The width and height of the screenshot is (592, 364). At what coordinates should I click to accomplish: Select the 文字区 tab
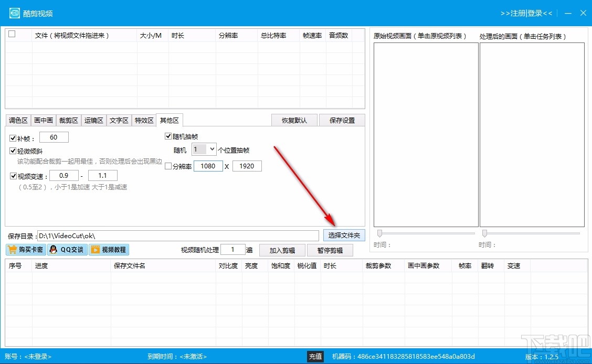(x=119, y=120)
